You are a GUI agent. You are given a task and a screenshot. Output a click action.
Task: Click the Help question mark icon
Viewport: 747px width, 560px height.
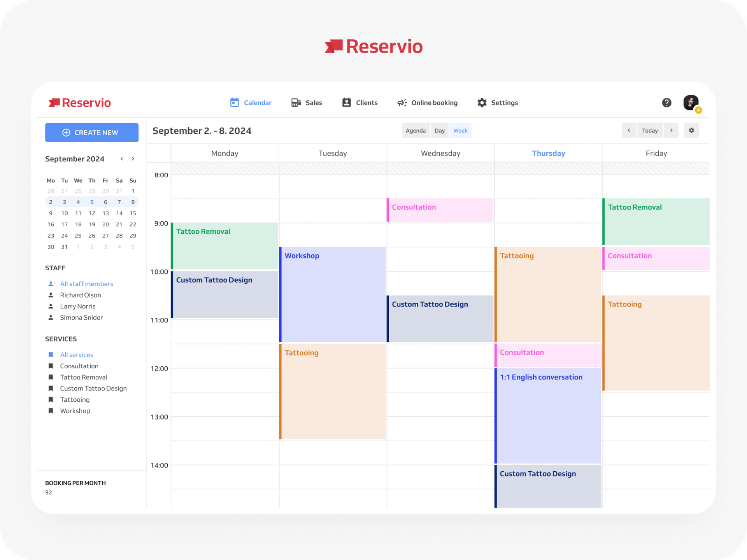pos(667,102)
